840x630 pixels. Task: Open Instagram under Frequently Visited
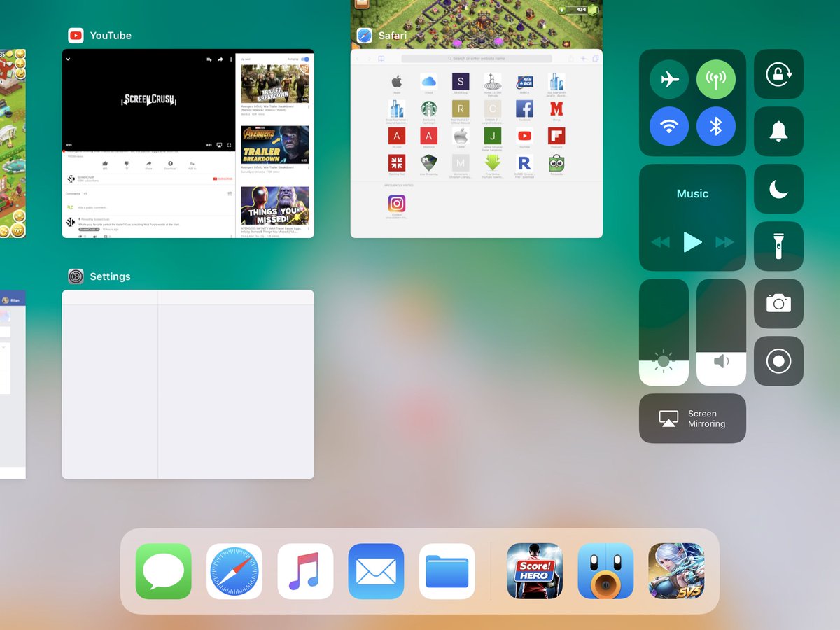397,204
